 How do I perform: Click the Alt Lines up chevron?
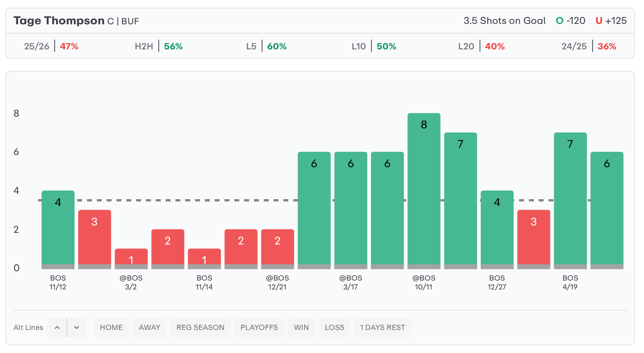click(x=57, y=327)
